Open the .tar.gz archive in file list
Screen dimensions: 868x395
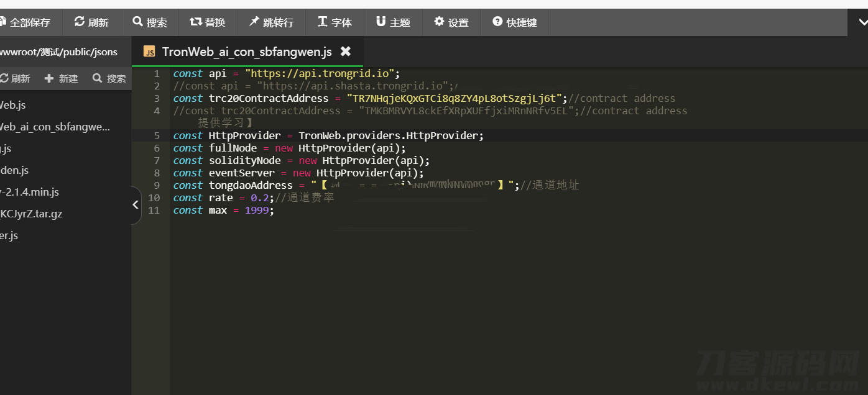pos(31,214)
